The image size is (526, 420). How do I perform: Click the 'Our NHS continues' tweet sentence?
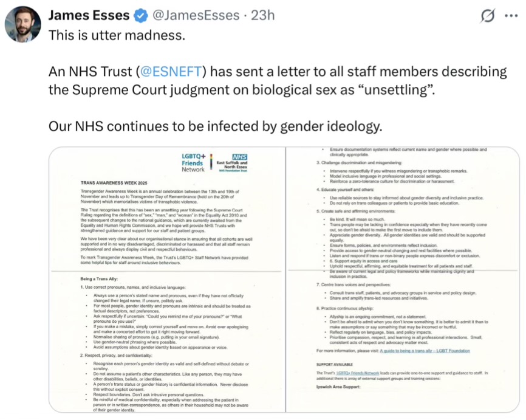click(x=215, y=126)
